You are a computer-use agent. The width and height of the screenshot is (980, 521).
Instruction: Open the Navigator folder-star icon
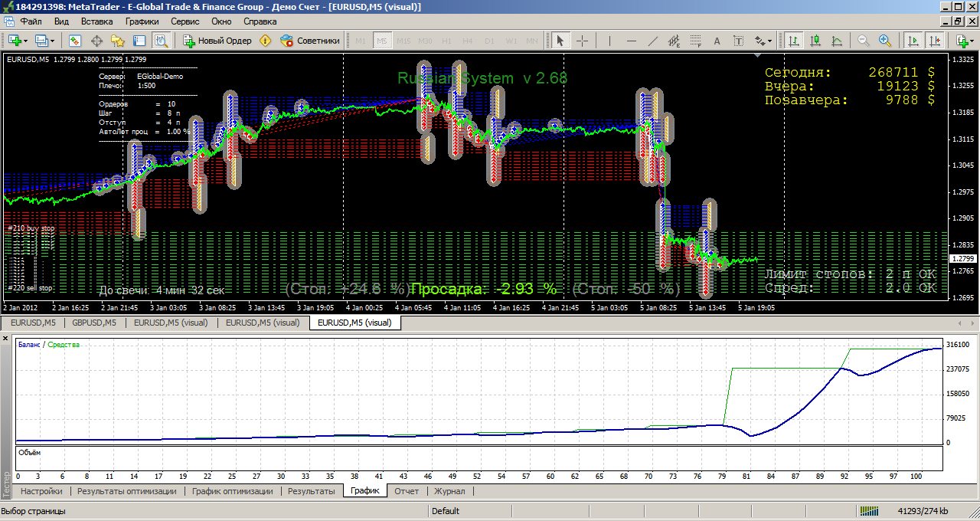pyautogui.click(x=118, y=41)
